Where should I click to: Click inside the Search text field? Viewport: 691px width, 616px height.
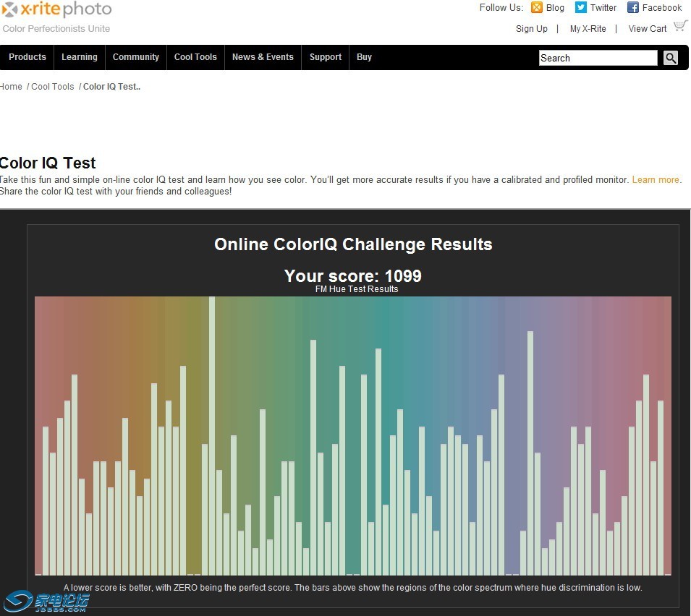[598, 59]
